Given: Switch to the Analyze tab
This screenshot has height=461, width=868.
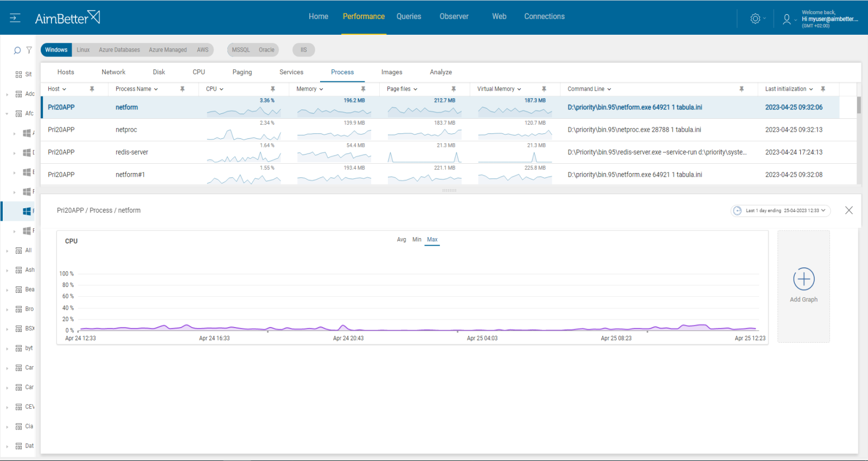Looking at the screenshot, I should (441, 72).
